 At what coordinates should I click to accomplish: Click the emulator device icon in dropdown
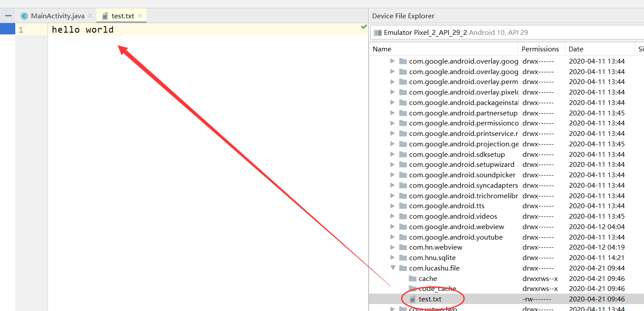click(x=378, y=33)
